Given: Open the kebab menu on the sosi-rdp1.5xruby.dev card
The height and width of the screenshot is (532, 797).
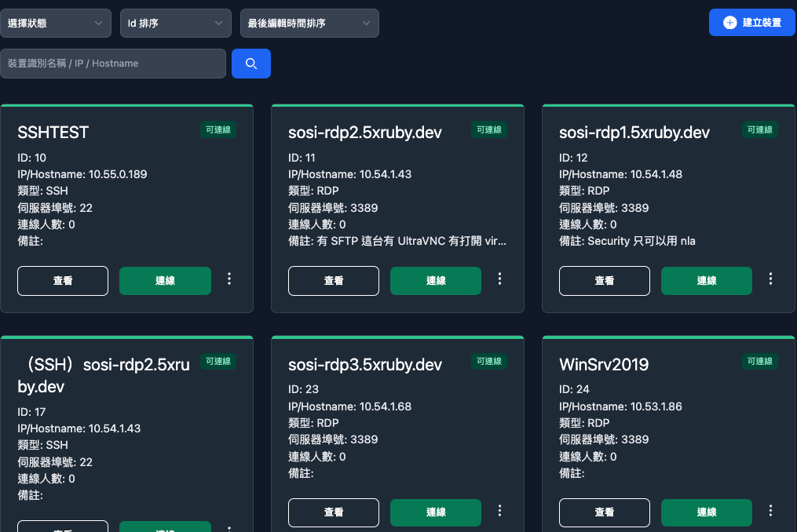Looking at the screenshot, I should coord(770,279).
